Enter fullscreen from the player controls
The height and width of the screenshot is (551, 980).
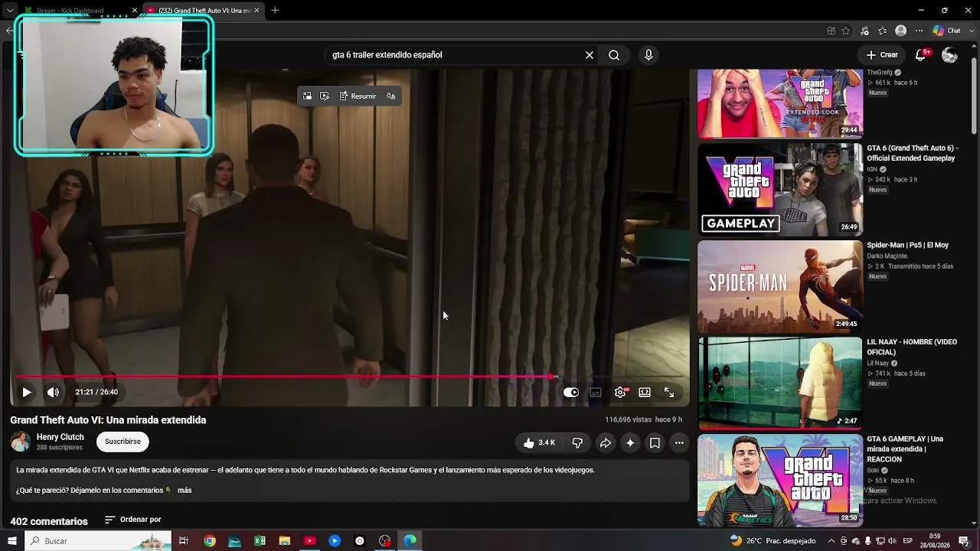click(669, 392)
